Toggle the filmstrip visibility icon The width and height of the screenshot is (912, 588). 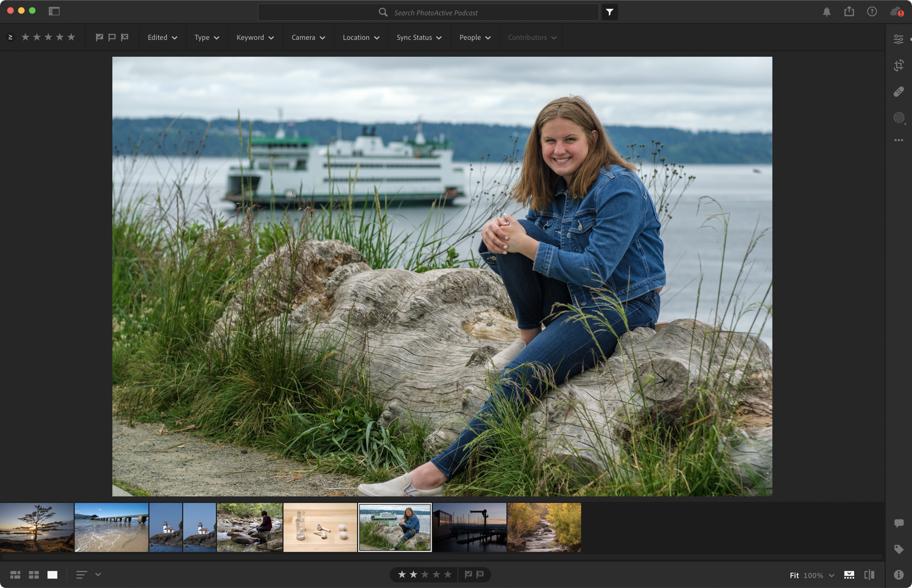click(x=849, y=575)
